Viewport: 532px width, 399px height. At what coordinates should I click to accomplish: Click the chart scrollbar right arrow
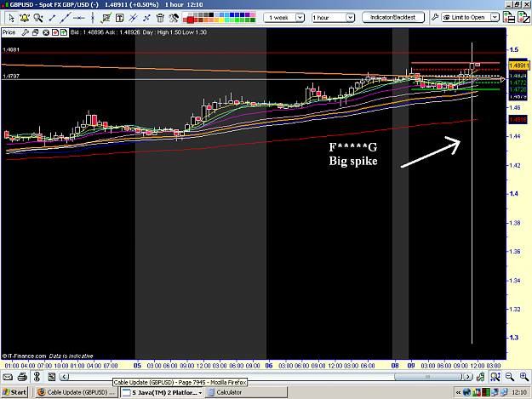467,377
